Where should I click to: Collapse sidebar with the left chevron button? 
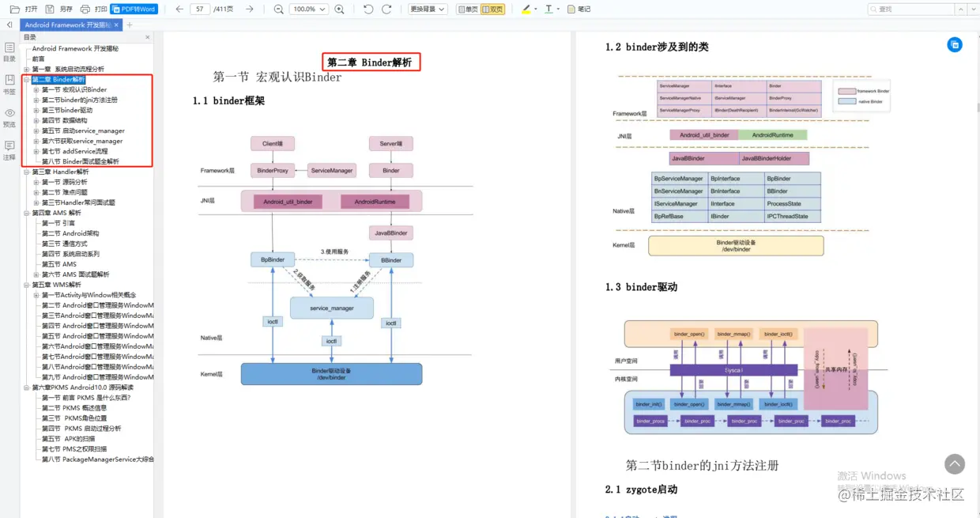coord(9,25)
